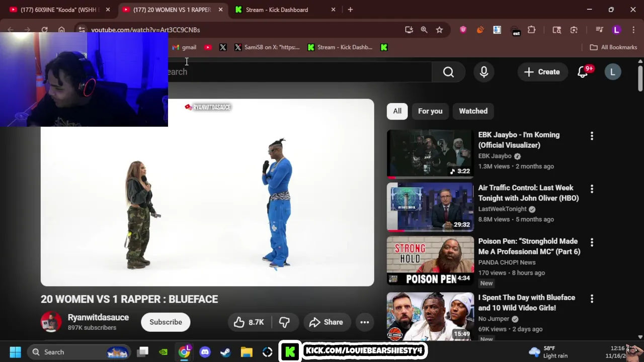Open the Stream - Kick Dashb... bookmark
This screenshot has height=362, width=644.
pos(340,47)
